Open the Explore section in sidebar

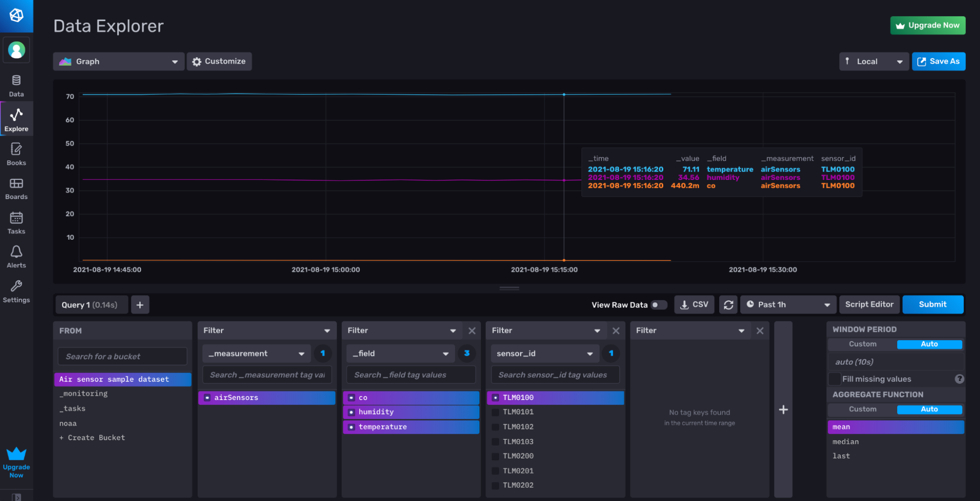pos(16,120)
